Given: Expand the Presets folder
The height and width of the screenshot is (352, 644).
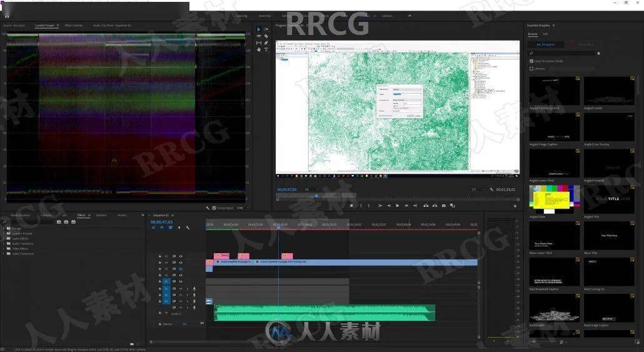Looking at the screenshot, I should pyautogui.click(x=4, y=228).
